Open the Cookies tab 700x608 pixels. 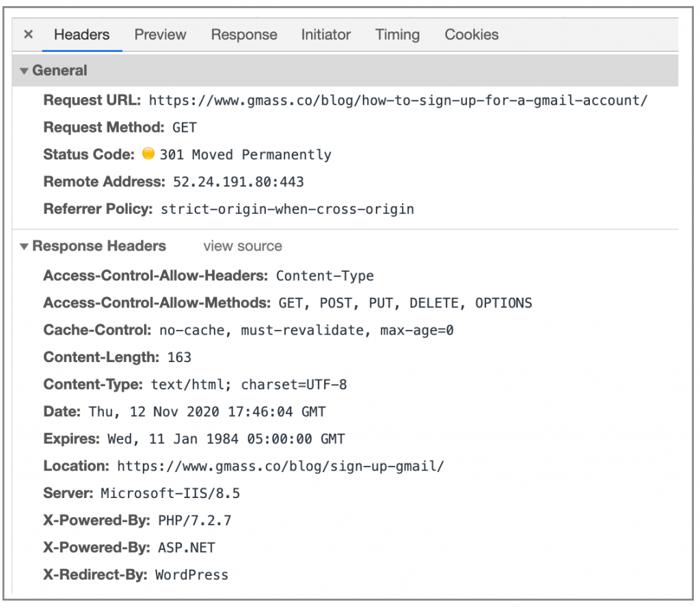click(x=471, y=35)
